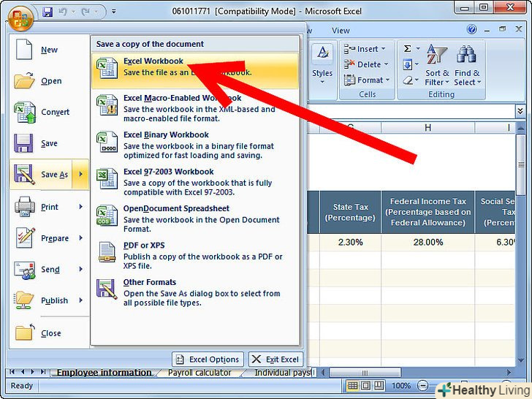Viewport: 532px width, 399px height.
Task: Select column H header
Action: coord(427,128)
